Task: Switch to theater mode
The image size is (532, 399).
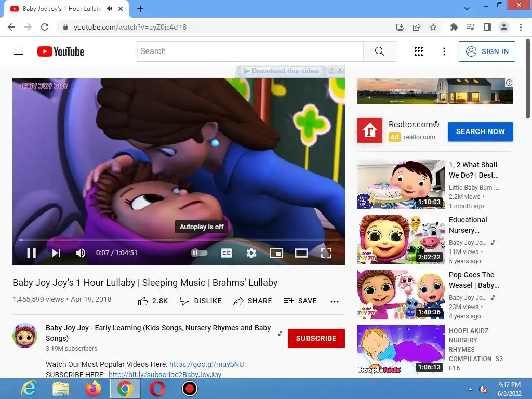Action: point(301,253)
